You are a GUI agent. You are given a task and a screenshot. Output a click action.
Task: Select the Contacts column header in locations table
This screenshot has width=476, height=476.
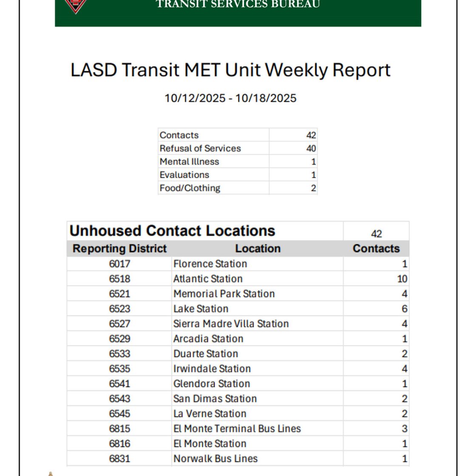point(376,249)
